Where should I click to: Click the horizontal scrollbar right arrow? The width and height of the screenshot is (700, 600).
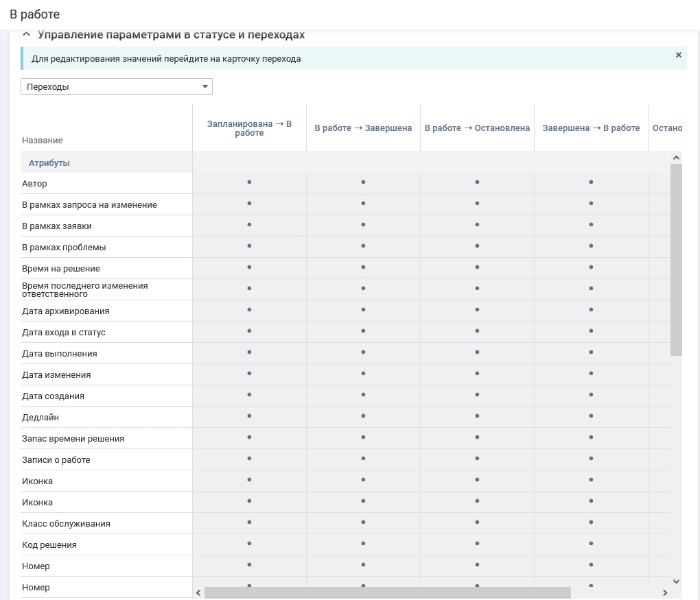664,592
